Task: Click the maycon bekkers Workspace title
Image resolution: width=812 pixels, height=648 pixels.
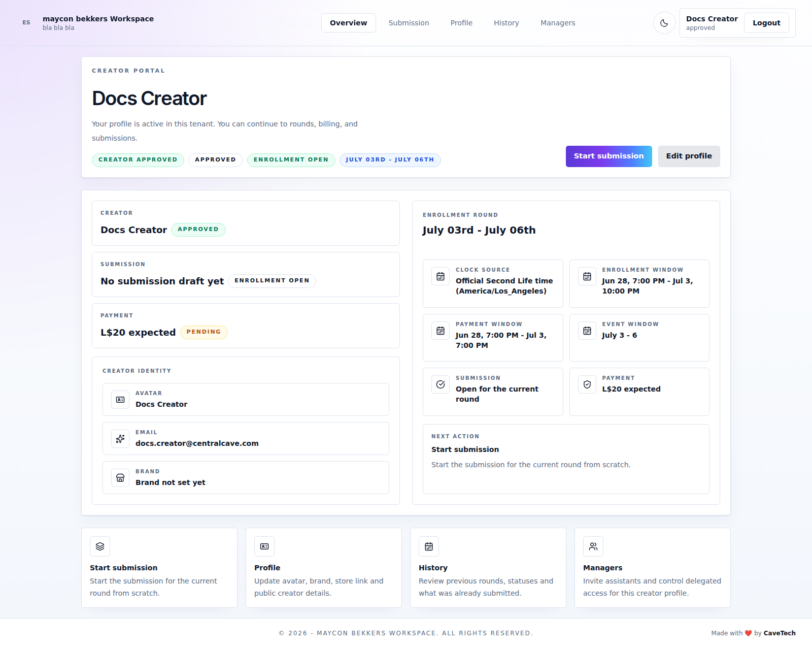Action: pos(98,19)
